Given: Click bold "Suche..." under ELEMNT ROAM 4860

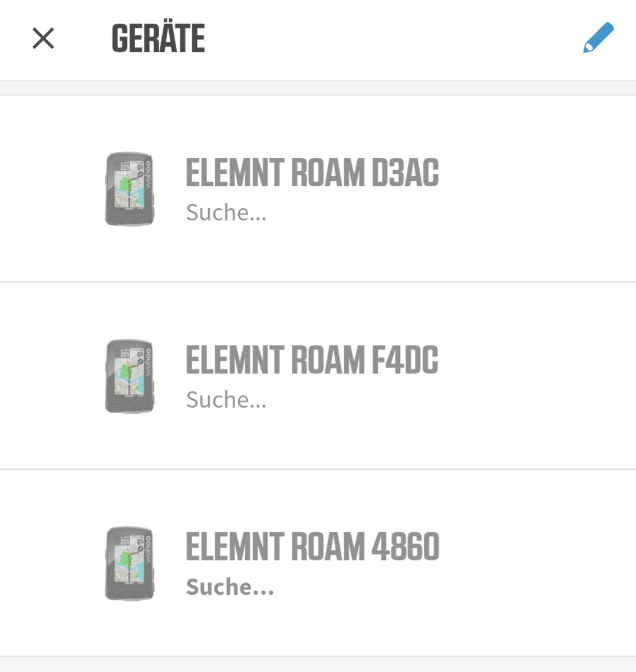Looking at the screenshot, I should pyautogui.click(x=230, y=587).
